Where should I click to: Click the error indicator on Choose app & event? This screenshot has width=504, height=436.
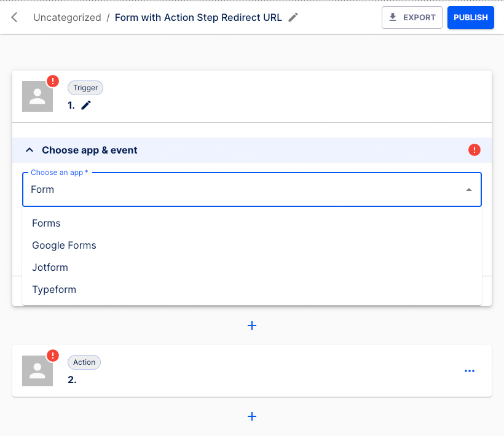coord(474,149)
